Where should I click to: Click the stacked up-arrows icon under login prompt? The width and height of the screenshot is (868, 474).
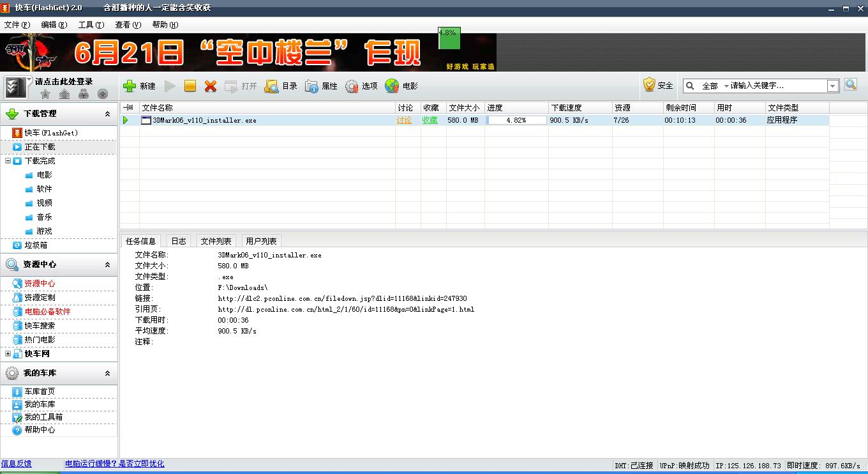(x=64, y=94)
